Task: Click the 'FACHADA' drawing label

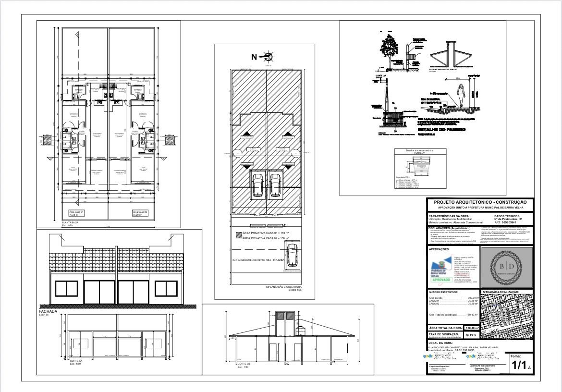Action: click(48, 312)
